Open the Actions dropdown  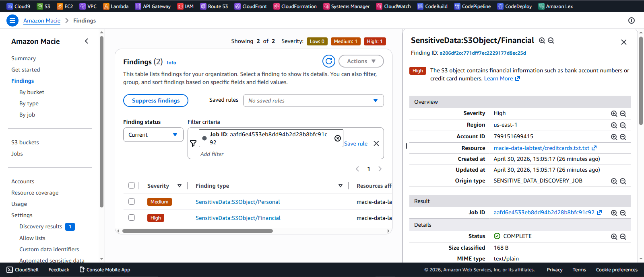click(x=361, y=61)
